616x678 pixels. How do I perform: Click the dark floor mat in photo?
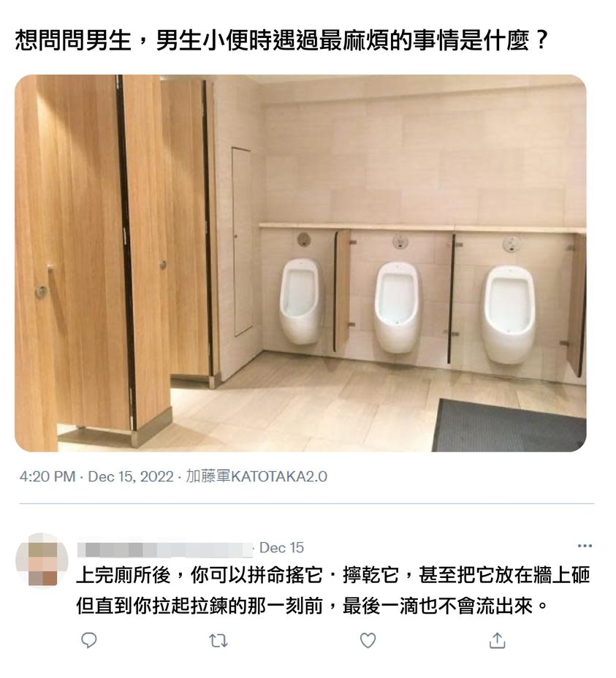click(x=509, y=426)
